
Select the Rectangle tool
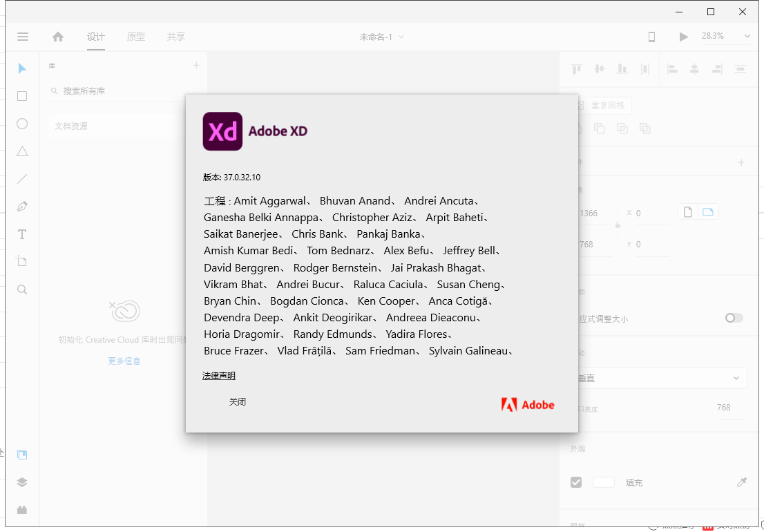click(22, 96)
